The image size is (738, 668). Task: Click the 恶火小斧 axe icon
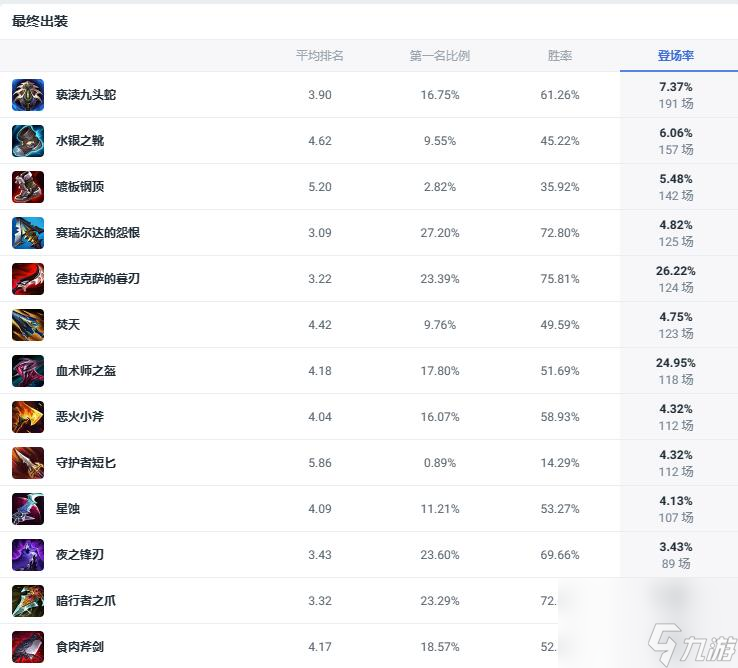tap(28, 417)
